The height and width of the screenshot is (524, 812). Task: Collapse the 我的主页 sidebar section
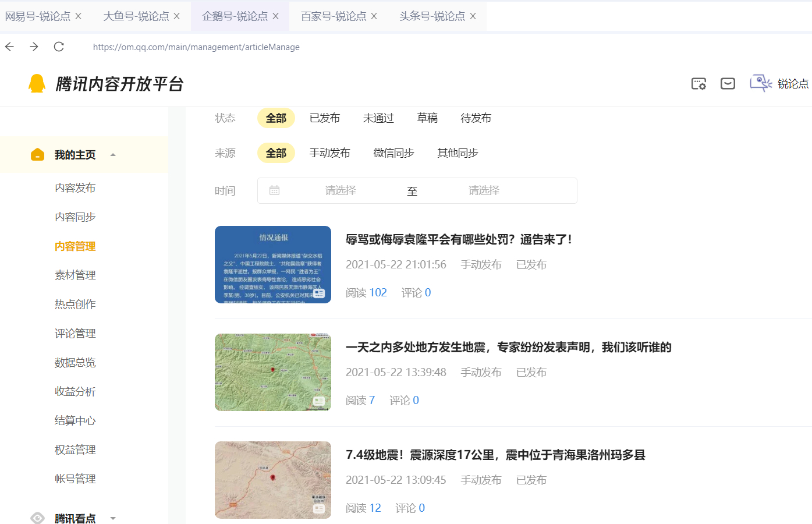113,154
